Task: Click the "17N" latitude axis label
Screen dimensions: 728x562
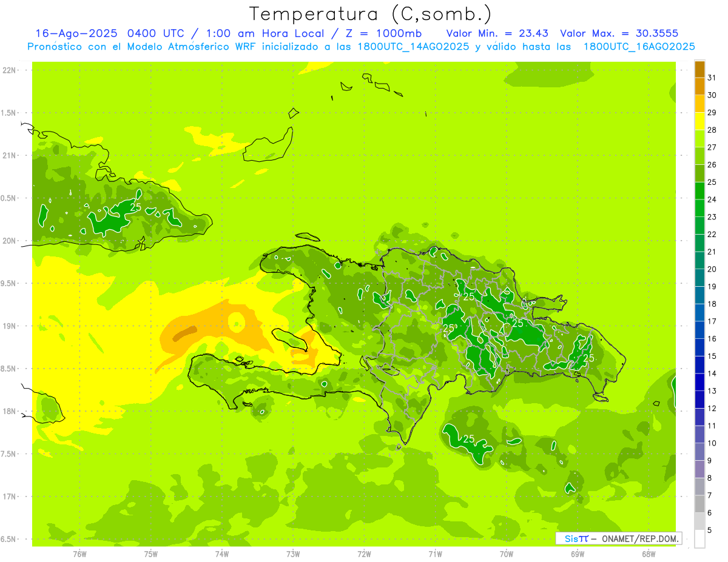Action: tap(9, 497)
